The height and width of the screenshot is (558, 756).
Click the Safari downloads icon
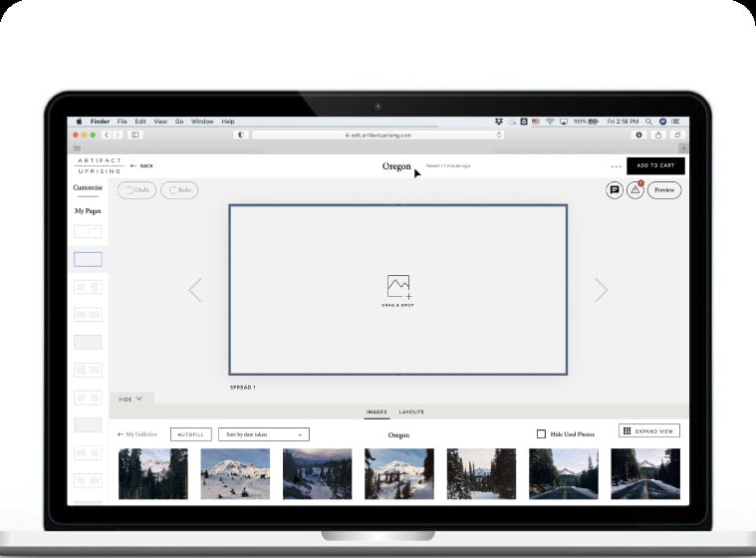[x=638, y=136]
